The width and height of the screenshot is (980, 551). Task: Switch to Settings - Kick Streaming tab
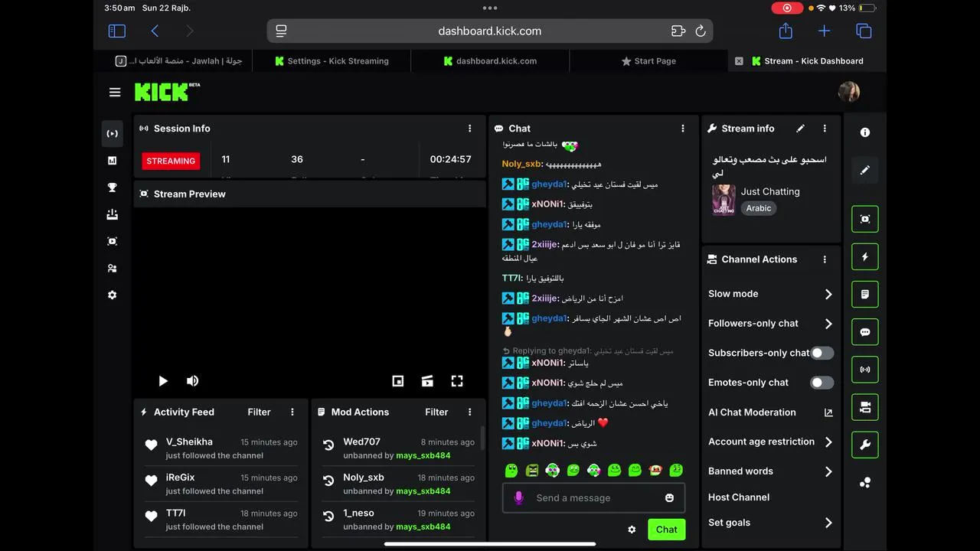tap(332, 61)
